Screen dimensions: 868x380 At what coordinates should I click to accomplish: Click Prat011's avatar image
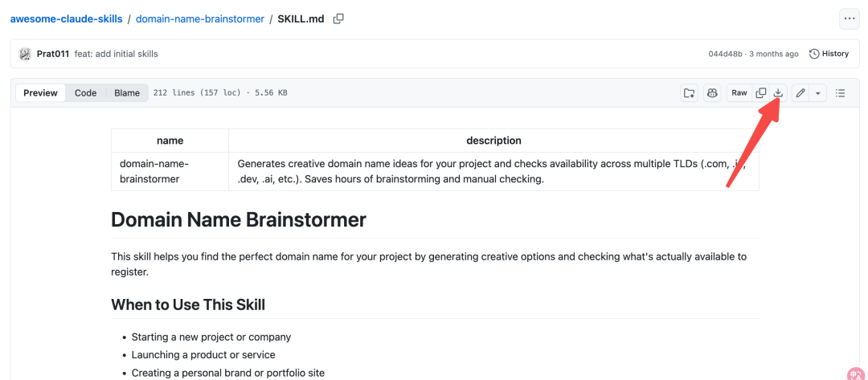[x=25, y=54]
